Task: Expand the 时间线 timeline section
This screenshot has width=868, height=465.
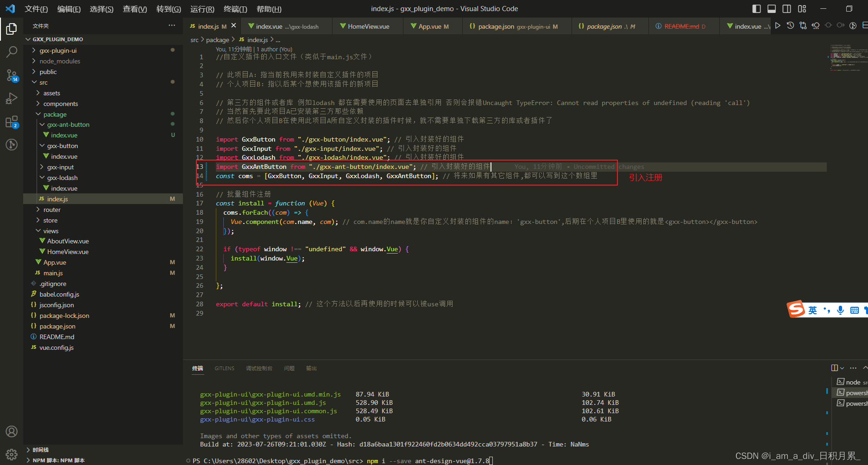Action: click(103, 450)
